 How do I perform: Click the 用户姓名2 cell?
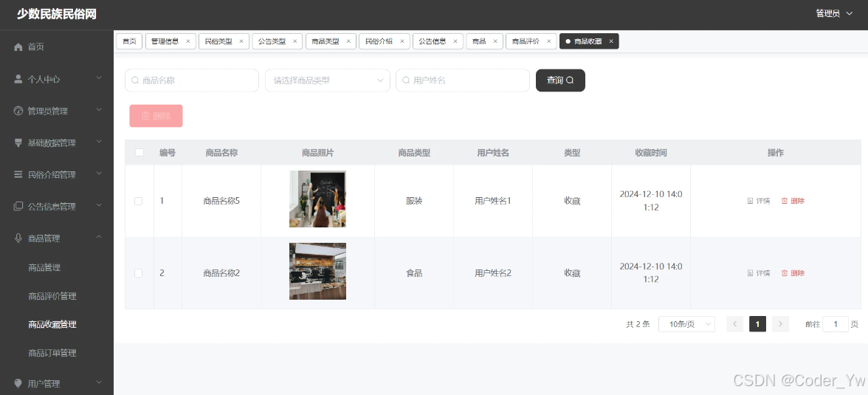pos(493,273)
